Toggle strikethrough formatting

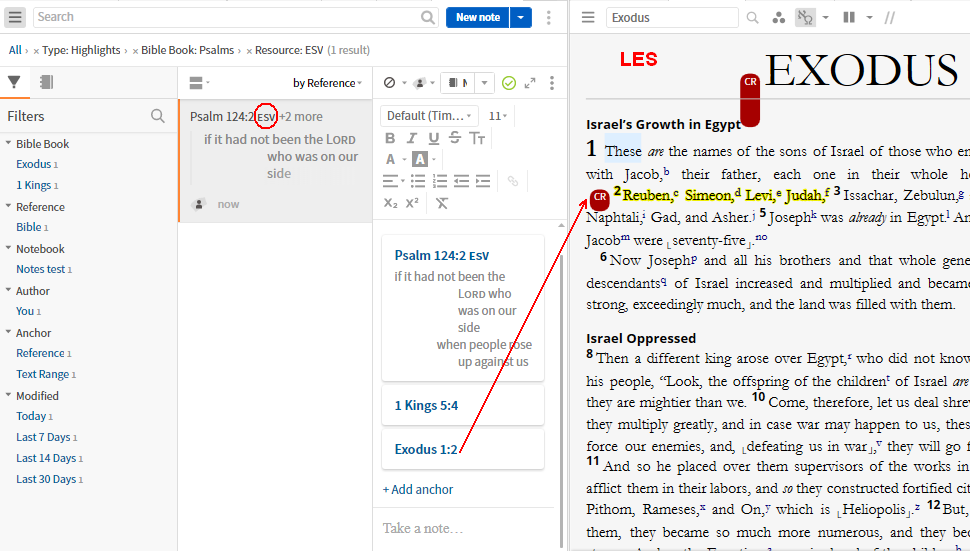(455, 138)
